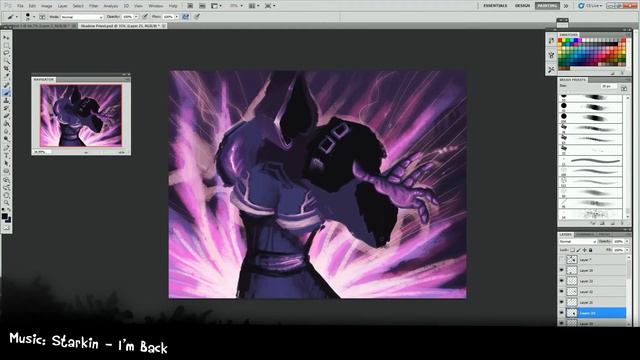Switch to the Essentials workspace
The image size is (640, 360).
(x=495, y=6)
